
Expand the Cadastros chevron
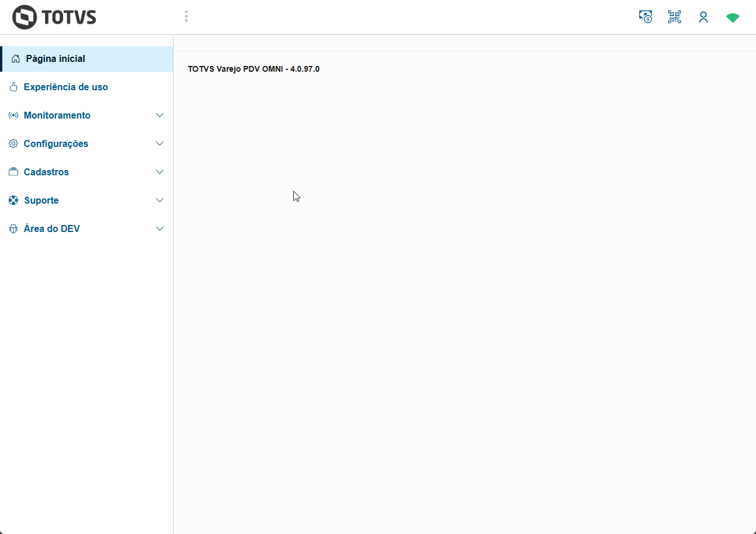tap(160, 172)
